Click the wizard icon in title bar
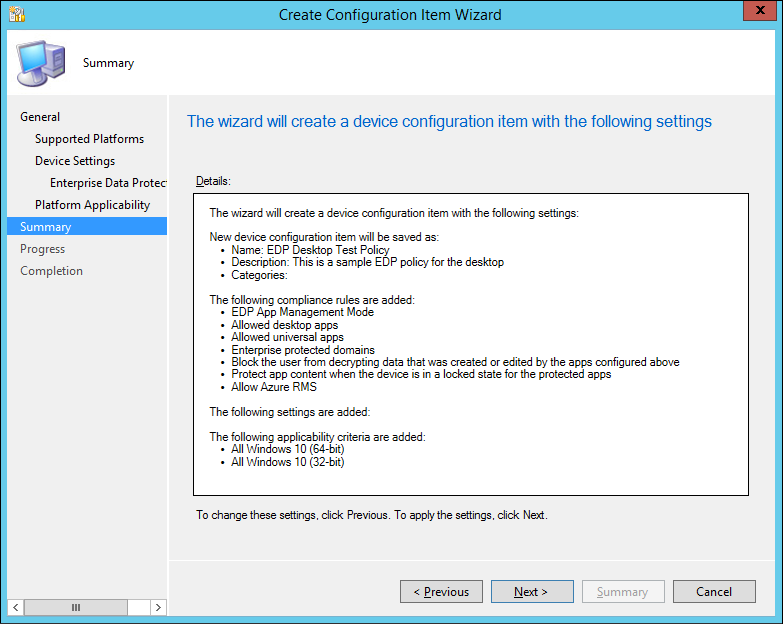The height and width of the screenshot is (624, 783). click(17, 14)
